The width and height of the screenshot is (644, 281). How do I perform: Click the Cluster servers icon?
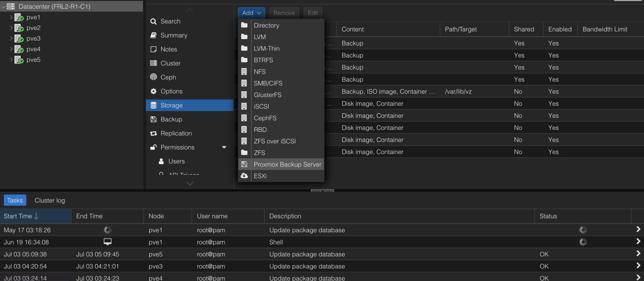153,63
